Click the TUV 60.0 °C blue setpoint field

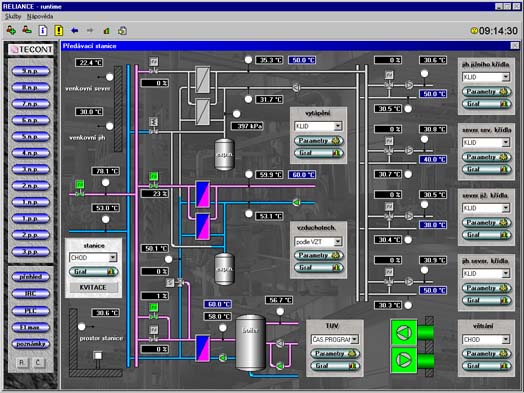218,304
